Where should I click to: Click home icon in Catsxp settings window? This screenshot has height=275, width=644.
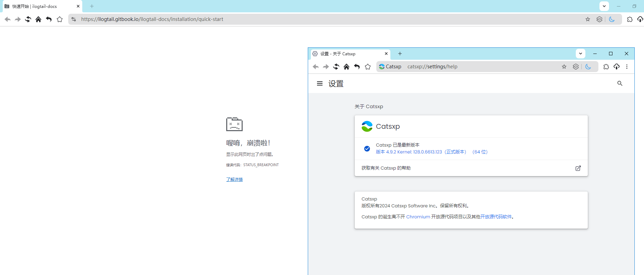347,67
